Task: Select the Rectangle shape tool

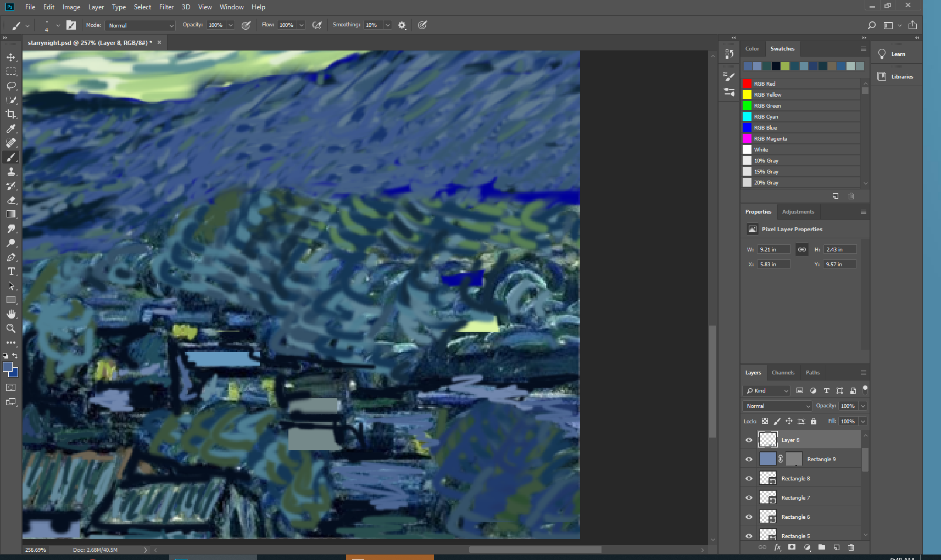Action: pos(11,300)
